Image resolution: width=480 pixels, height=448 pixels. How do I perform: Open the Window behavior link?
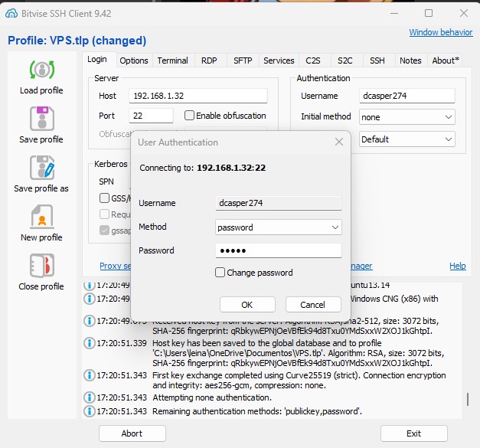440,32
